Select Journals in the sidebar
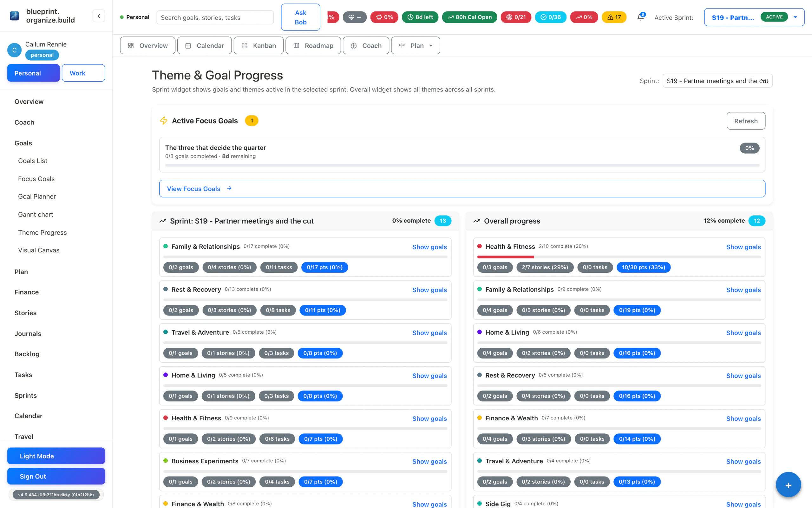Screen dimensions: 812x508 click(28, 334)
